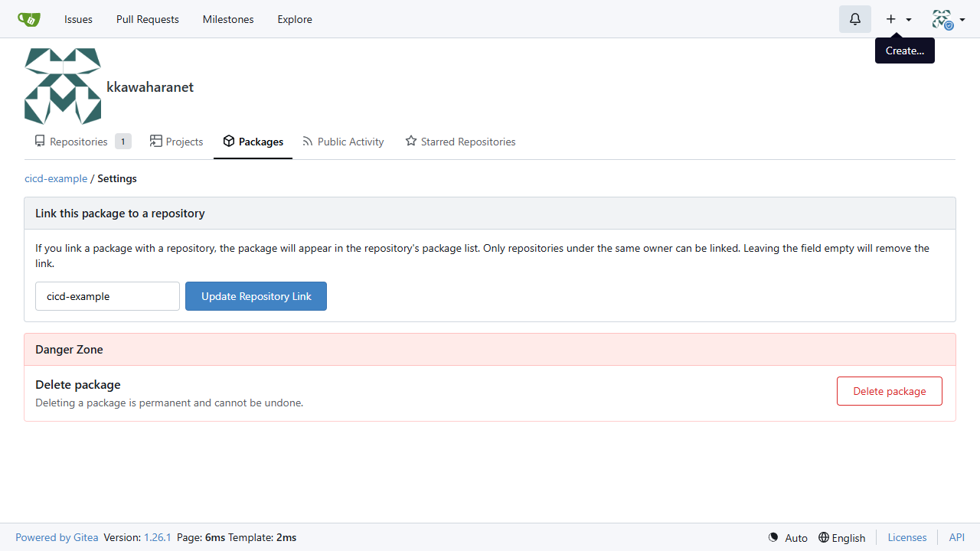Toggle the Auto theme icon in footer
Viewport: 980px width, 551px height.
(x=773, y=537)
